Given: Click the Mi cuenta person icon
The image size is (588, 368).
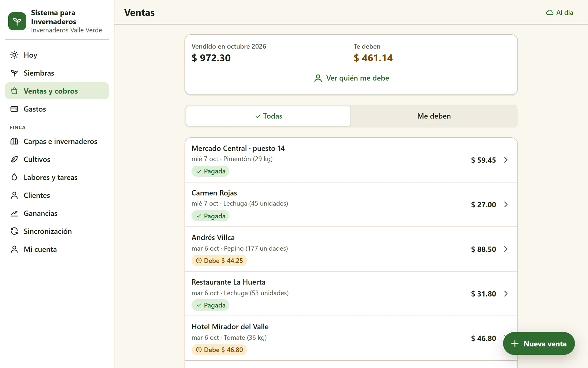Looking at the screenshot, I should pyautogui.click(x=14, y=249).
